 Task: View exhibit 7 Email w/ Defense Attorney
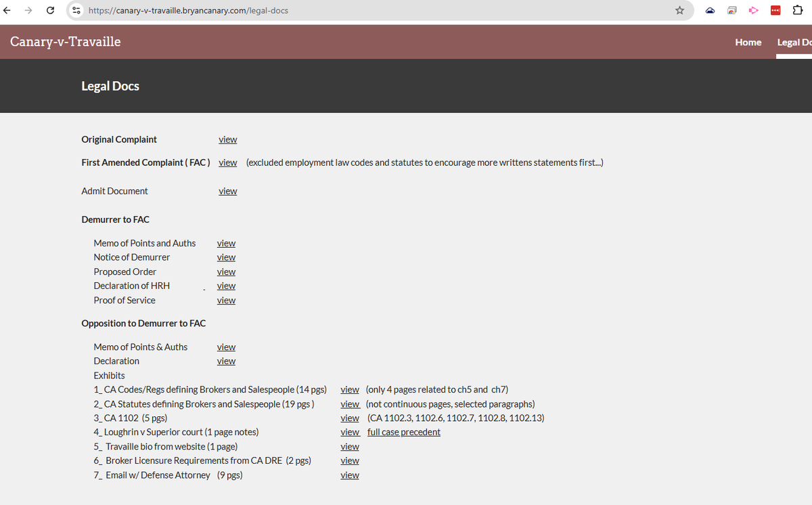[x=350, y=475]
